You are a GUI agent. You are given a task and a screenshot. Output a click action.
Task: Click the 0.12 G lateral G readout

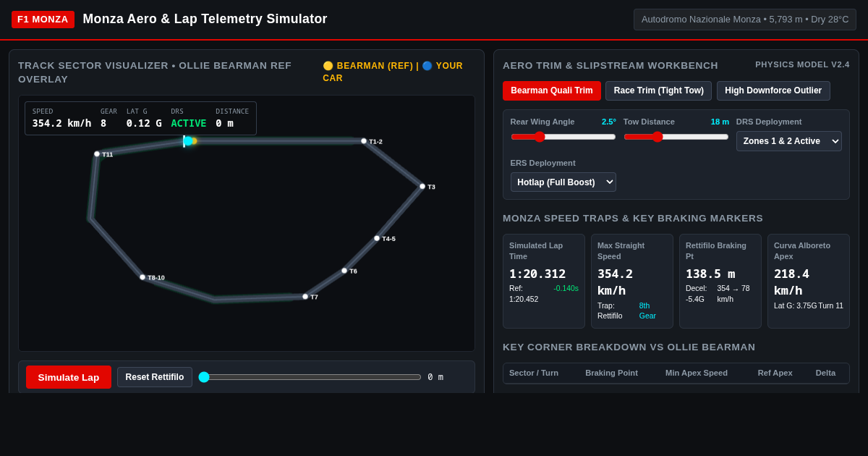pyautogui.click(x=144, y=123)
